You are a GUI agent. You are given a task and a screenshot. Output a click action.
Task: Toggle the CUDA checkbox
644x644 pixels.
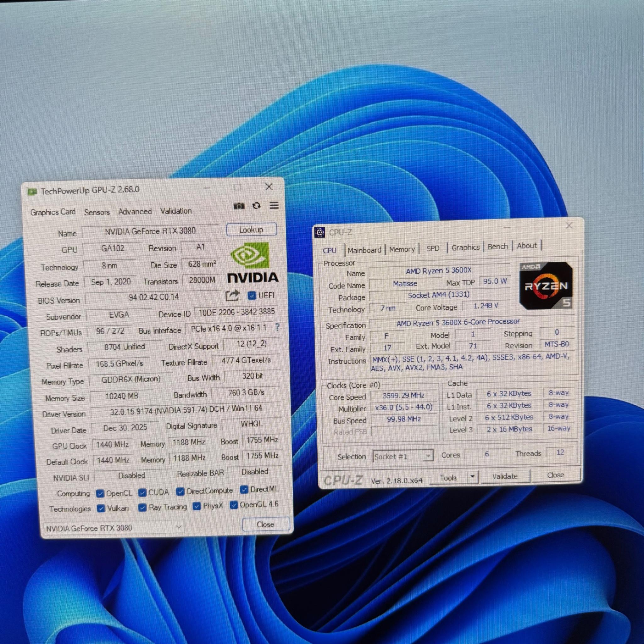point(142,493)
